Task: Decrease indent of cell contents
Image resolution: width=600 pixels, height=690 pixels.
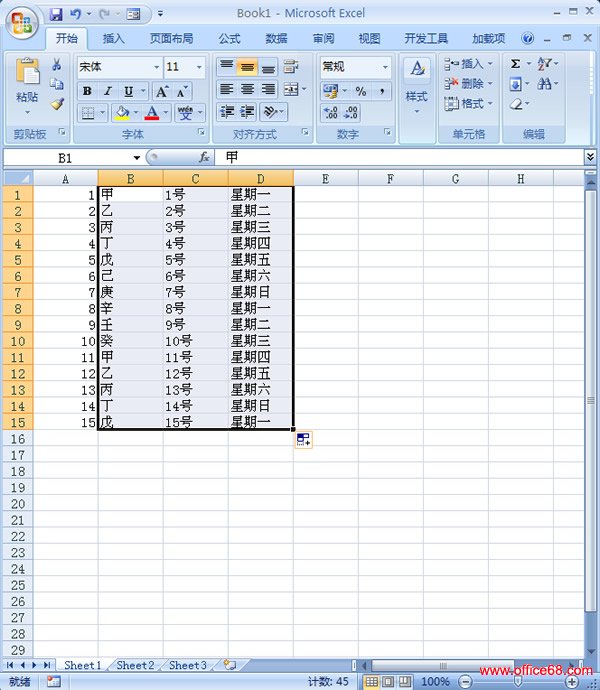Action: click(227, 113)
